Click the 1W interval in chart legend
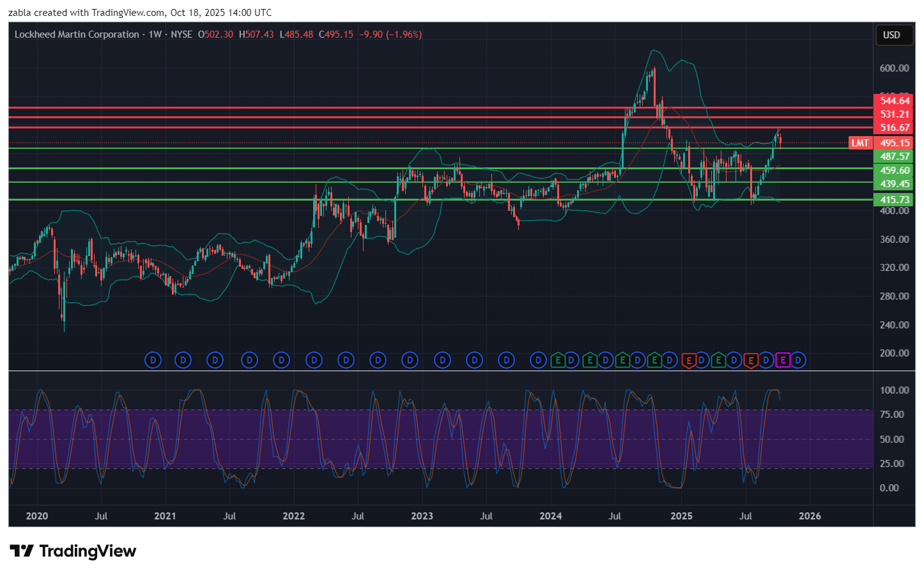 [155, 34]
